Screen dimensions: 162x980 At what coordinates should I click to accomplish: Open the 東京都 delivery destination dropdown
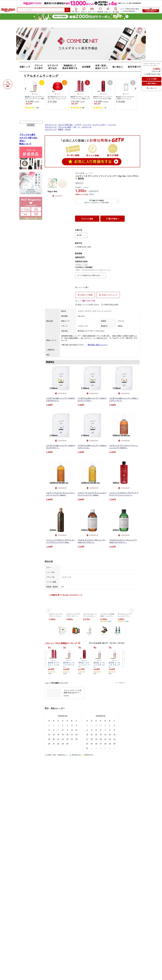point(81,235)
